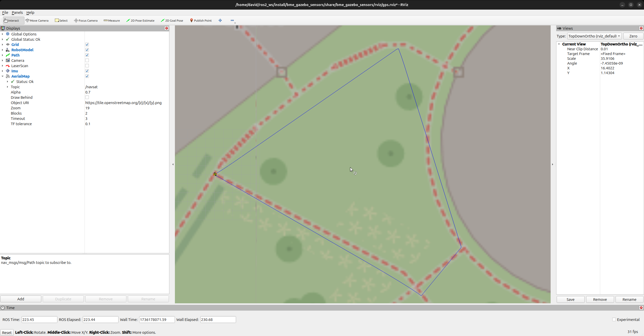
Task: Open the Panels menu
Action: pos(17,13)
